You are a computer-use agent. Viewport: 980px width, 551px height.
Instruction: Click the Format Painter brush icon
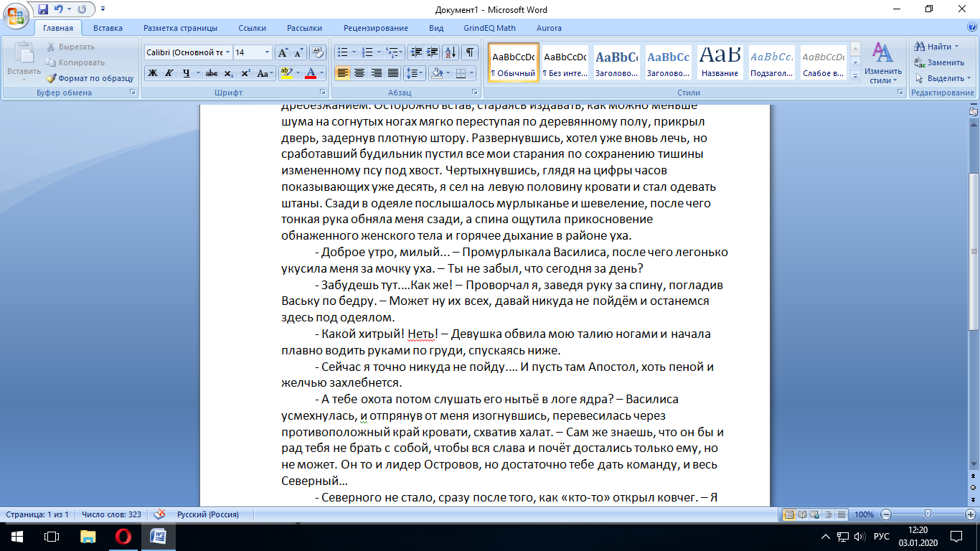pyautogui.click(x=52, y=78)
